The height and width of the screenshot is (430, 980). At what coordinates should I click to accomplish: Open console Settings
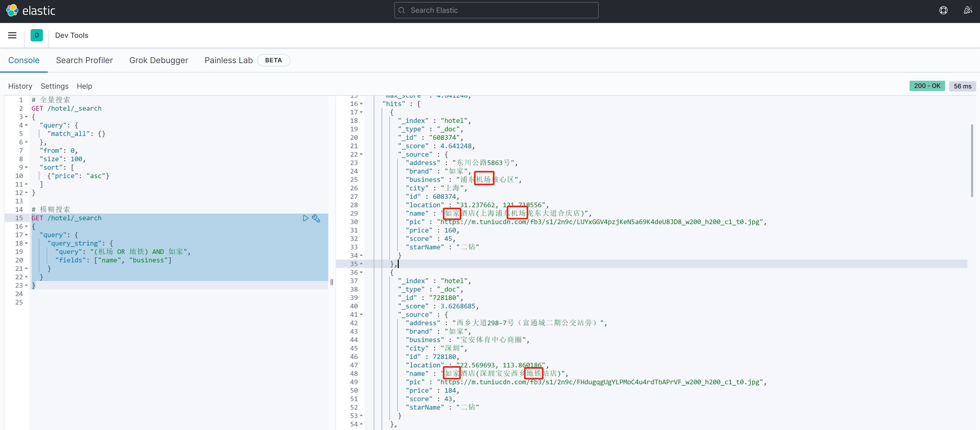pos(54,86)
